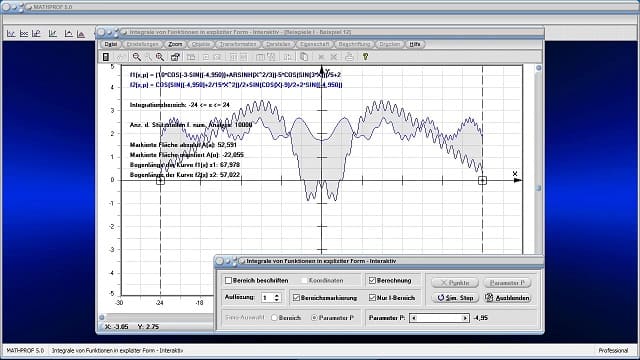Click the greyed table window icon after padlock
This screenshot has width=640, height=360.
pos(191,58)
